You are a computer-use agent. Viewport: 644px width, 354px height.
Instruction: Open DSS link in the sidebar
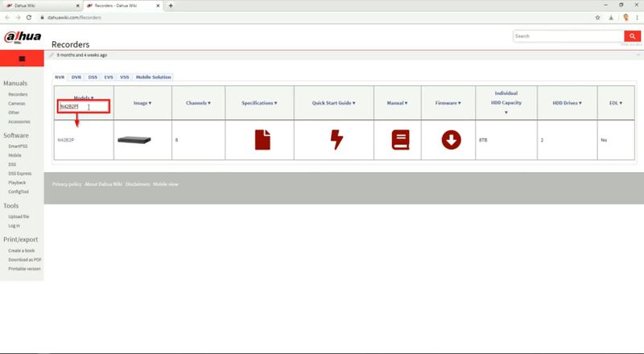pos(12,164)
